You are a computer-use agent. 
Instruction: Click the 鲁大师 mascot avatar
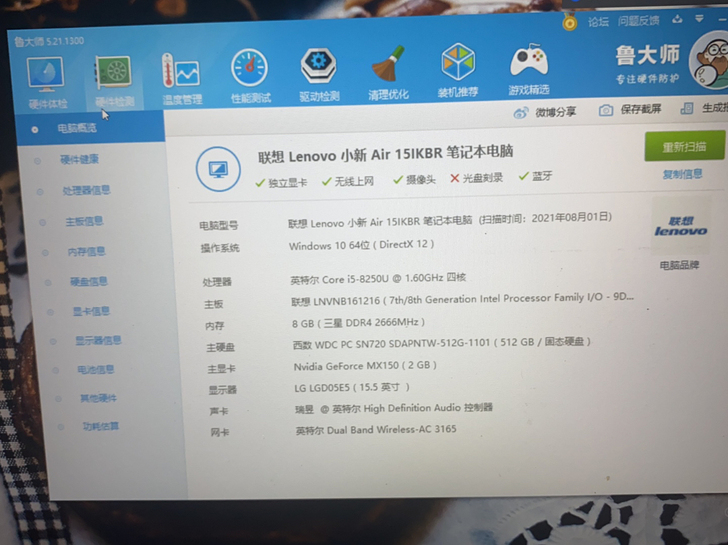click(709, 60)
